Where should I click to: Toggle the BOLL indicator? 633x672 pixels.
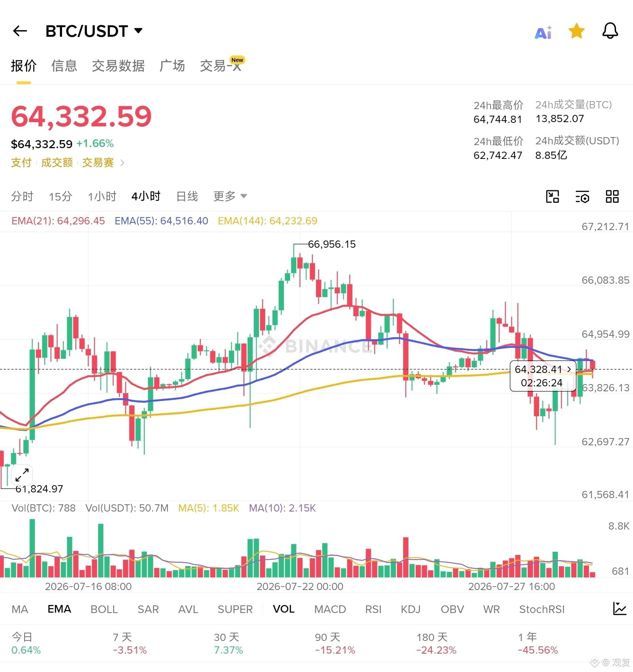(x=104, y=609)
